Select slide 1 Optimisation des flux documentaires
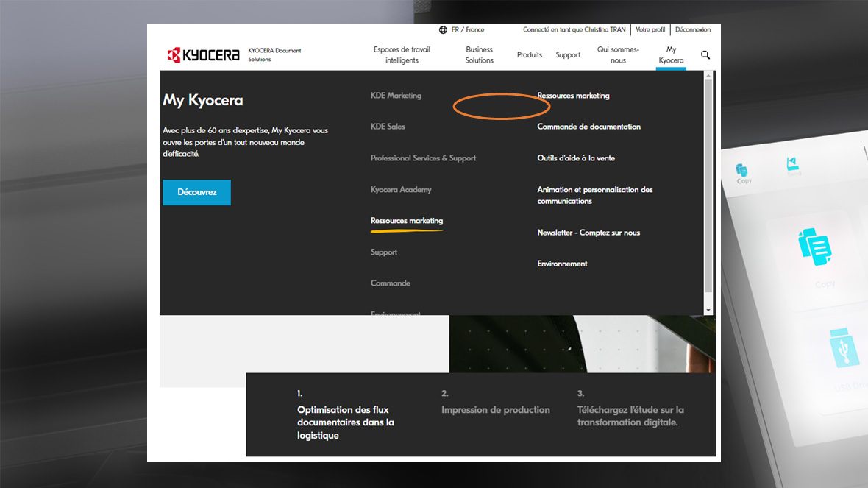The image size is (868, 488). [346, 422]
